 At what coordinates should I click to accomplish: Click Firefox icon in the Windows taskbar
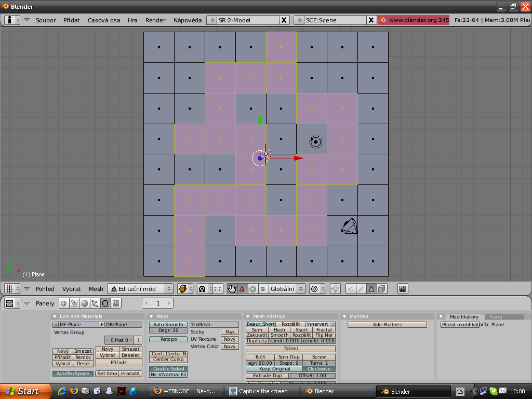click(x=74, y=391)
